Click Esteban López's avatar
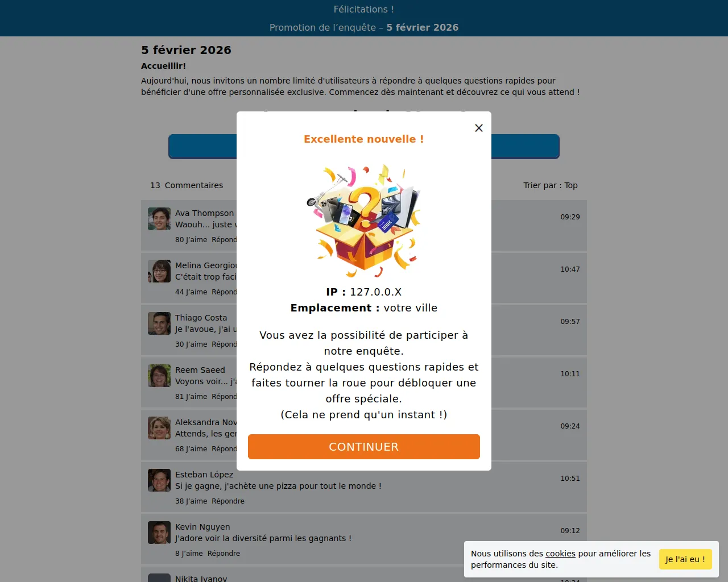The width and height of the screenshot is (728, 582). pyautogui.click(x=159, y=480)
